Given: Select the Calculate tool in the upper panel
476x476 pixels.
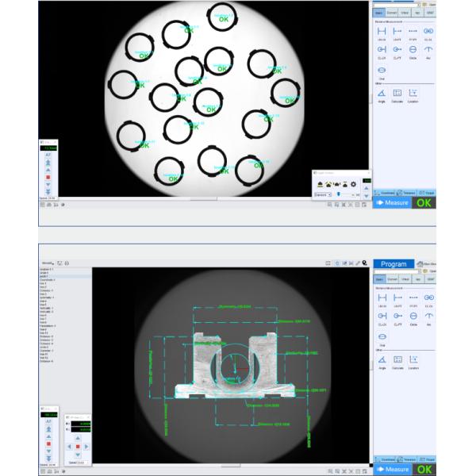Looking at the screenshot, I should coord(397,95).
